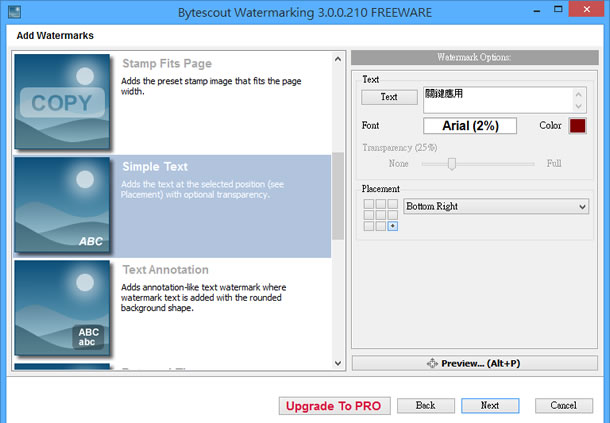Screen dimensions: 610x423
Task: Open the dark red Color swatch
Action: coord(577,126)
